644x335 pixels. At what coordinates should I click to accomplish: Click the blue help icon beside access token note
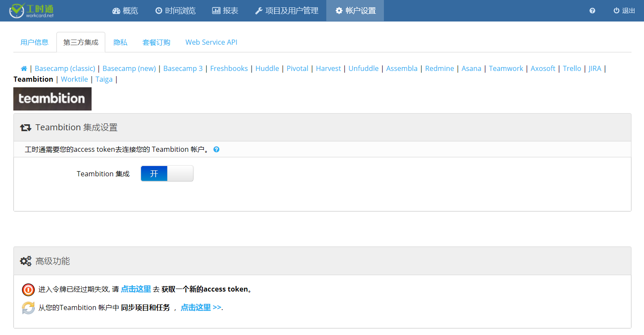click(x=216, y=150)
